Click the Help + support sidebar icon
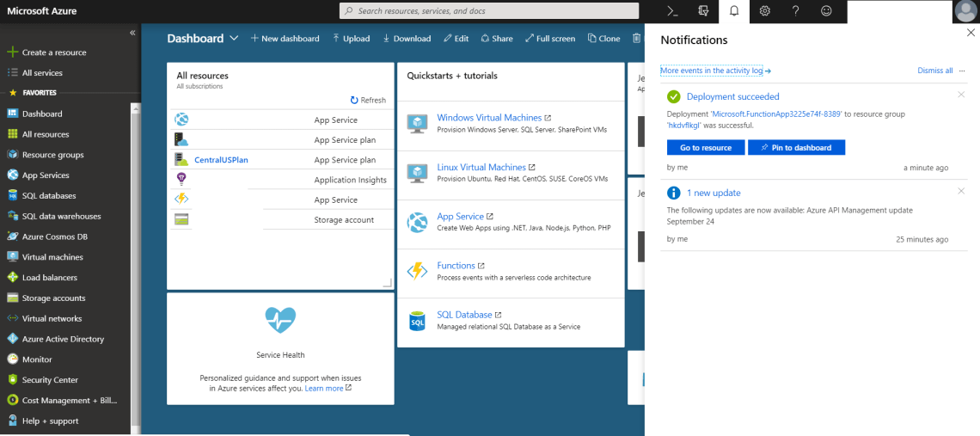This screenshot has width=980, height=436. tap(12, 421)
